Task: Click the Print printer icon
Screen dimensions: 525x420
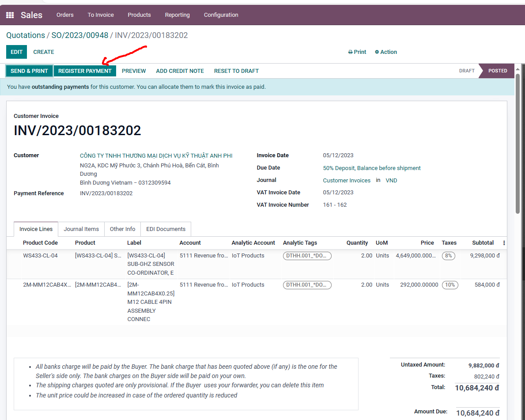Action: click(x=351, y=52)
